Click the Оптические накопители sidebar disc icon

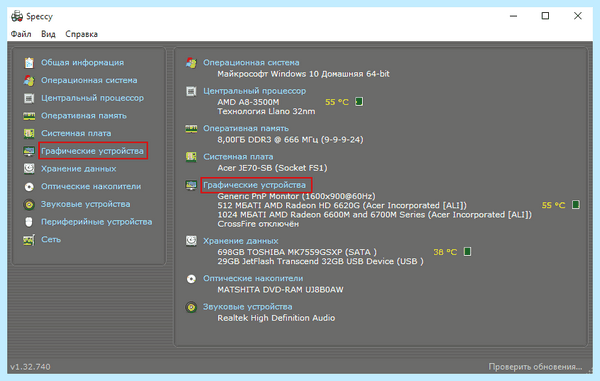(29, 187)
